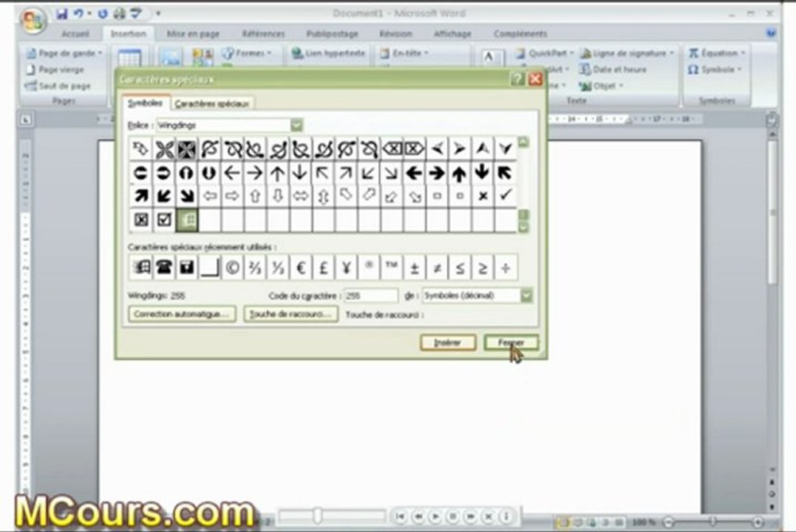
Task: Click the Office button
Action: (x=33, y=19)
